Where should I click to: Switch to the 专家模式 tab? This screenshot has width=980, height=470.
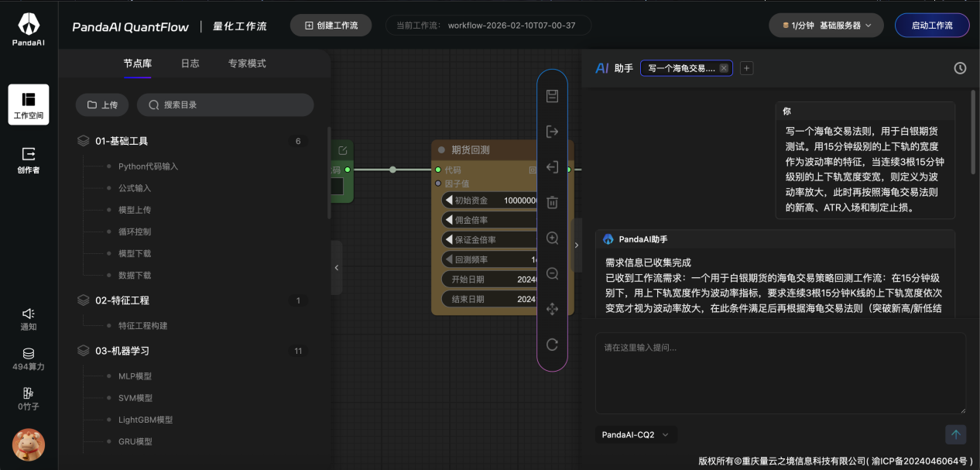tap(247, 63)
